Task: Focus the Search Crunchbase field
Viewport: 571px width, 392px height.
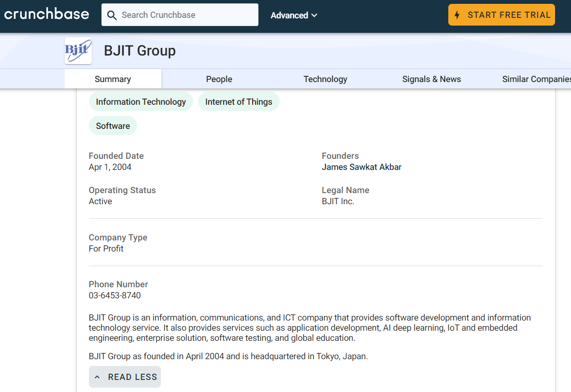Action: (x=180, y=15)
